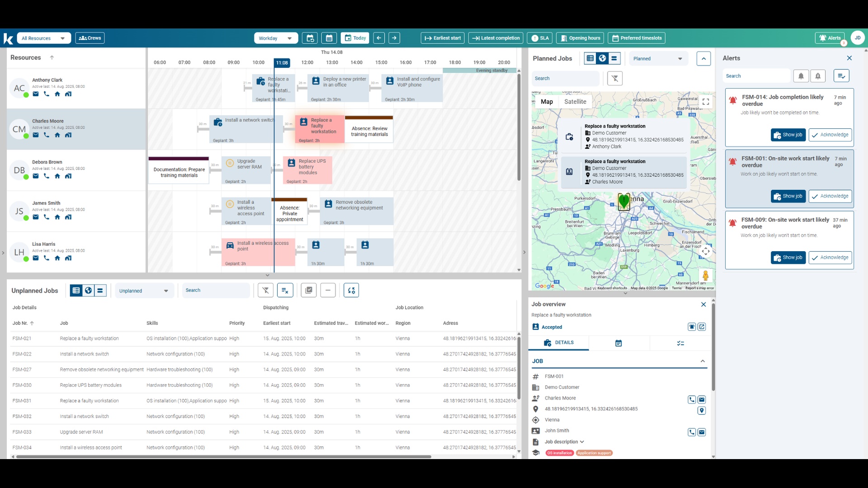Select the DETAILS tab in Job overview
This screenshot has height=488, width=868.
coord(559,343)
